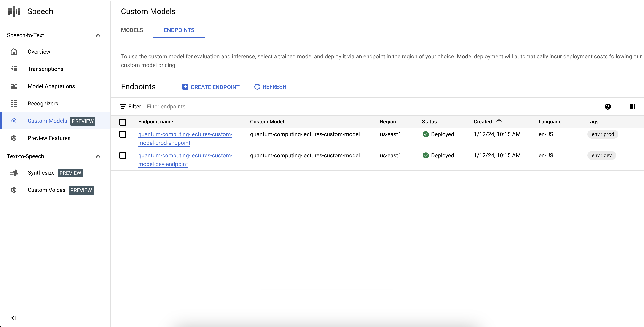Select the ENDPOINTS tab
Viewport: 644px width, 327px height.
pos(179,30)
